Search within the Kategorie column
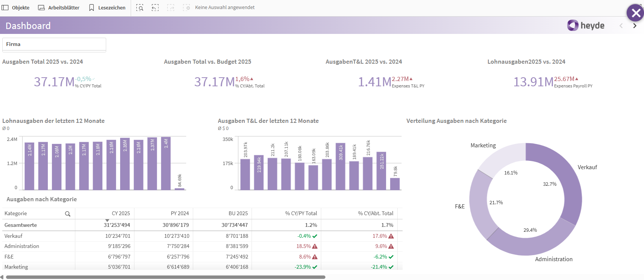Image resolution: width=644 pixels, height=280 pixels. click(68, 214)
